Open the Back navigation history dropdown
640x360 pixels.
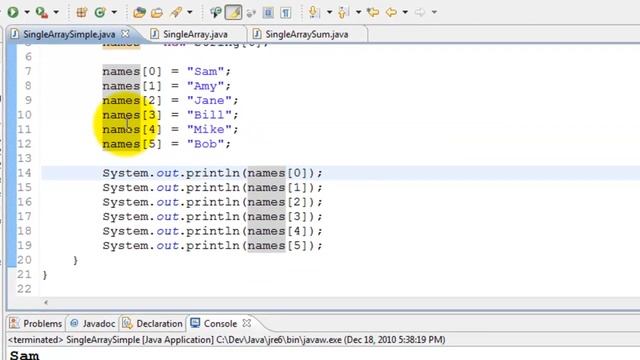[405, 12]
